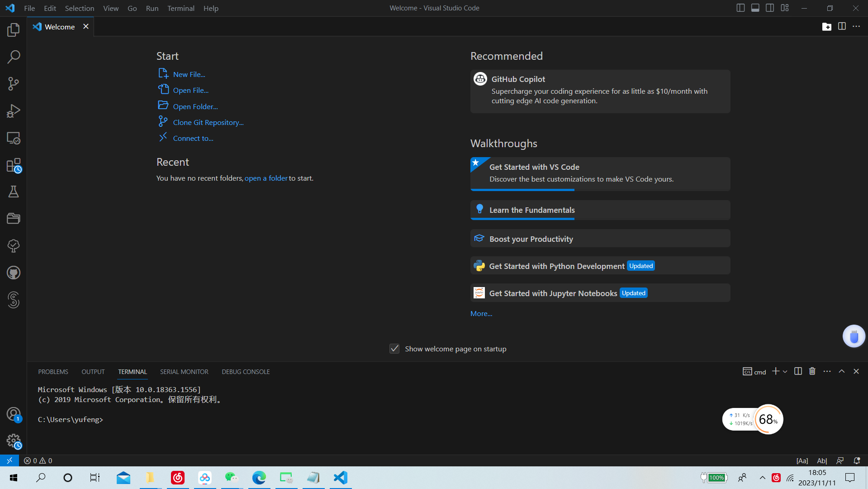Open the Selection menu
The image size is (868, 489).
80,8
